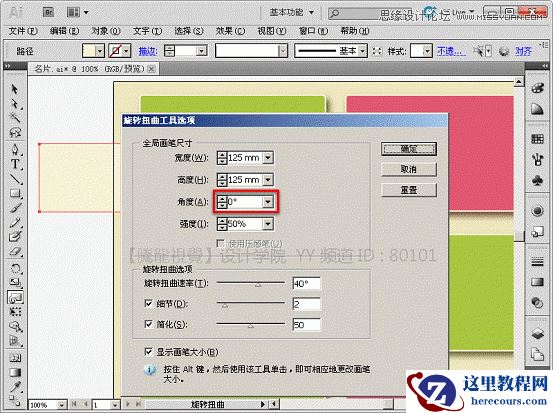Open the 高度(H) dropdown arrow
The width and height of the screenshot is (553, 413).
pyautogui.click(x=268, y=180)
